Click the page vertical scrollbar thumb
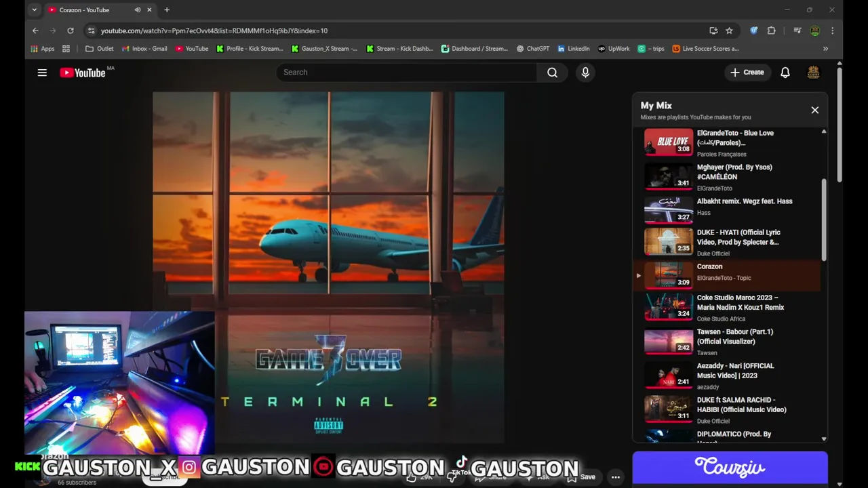The width and height of the screenshot is (868, 488). (840, 123)
